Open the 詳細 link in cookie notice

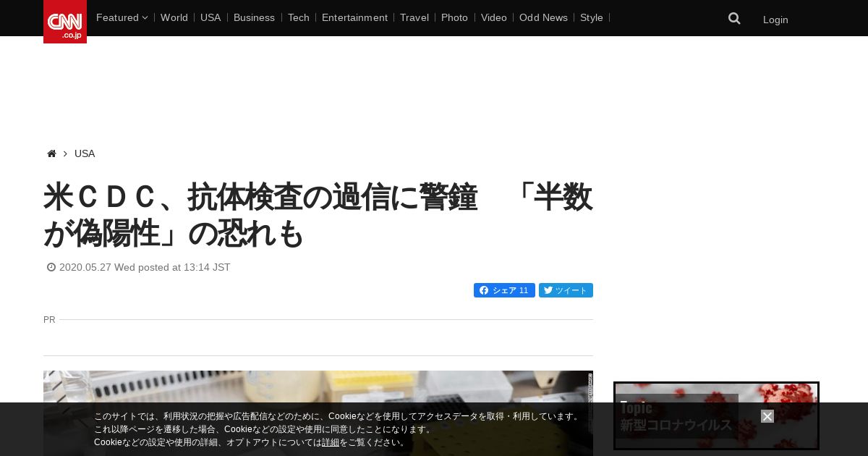[331, 442]
